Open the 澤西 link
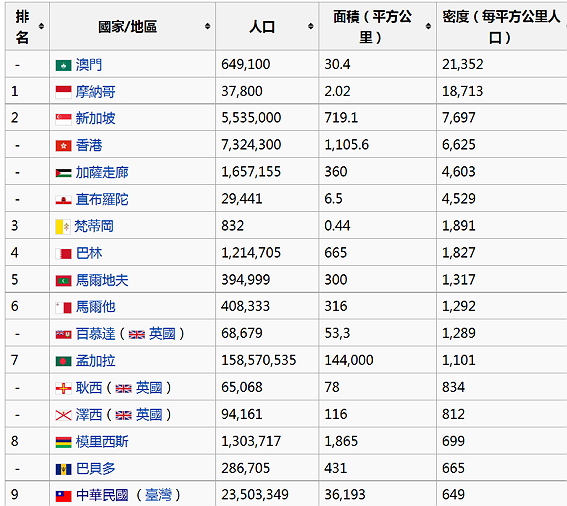This screenshot has height=506, width=567. (x=89, y=415)
